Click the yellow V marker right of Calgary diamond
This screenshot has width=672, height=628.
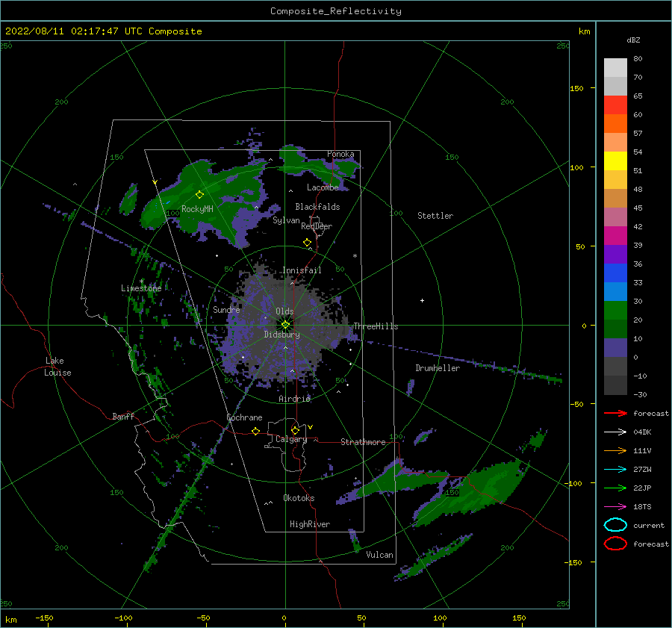click(310, 427)
